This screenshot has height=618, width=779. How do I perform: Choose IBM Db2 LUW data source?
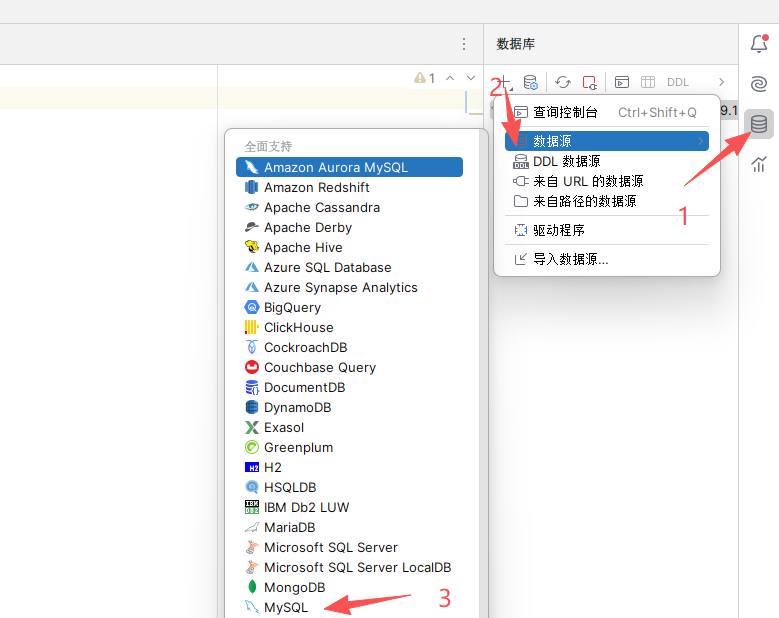click(349, 507)
